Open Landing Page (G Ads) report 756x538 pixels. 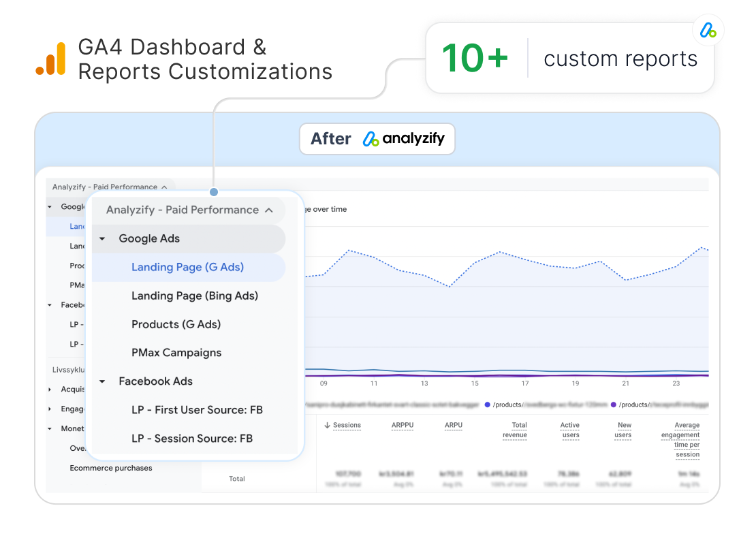(x=188, y=267)
